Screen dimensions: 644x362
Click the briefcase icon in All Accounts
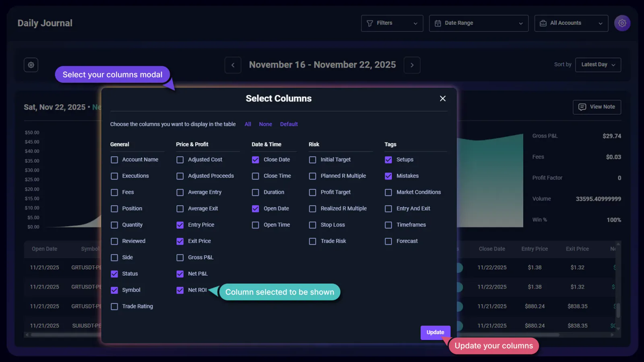click(x=543, y=23)
